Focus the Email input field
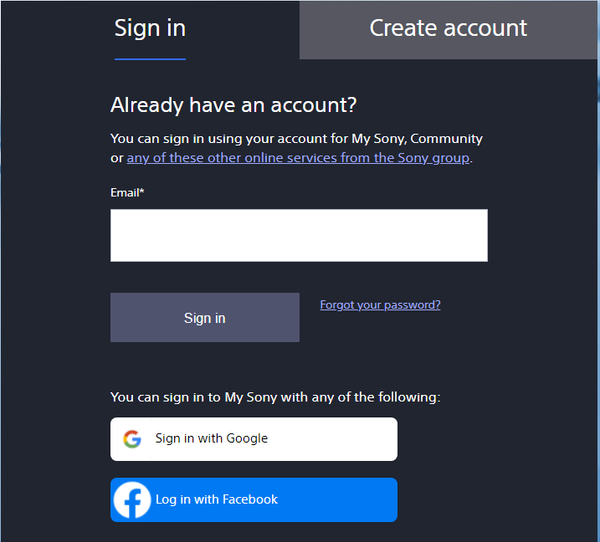This screenshot has width=600, height=542. 298,235
